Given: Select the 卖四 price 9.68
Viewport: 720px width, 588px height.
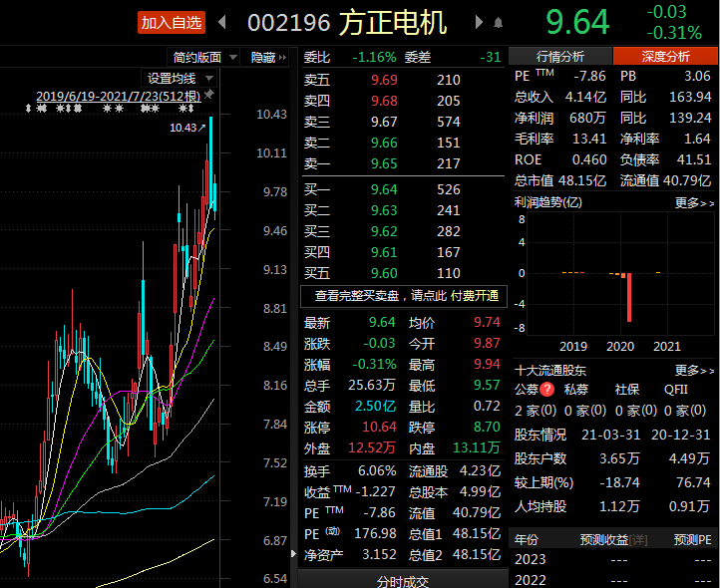Looking at the screenshot, I should (384, 101).
